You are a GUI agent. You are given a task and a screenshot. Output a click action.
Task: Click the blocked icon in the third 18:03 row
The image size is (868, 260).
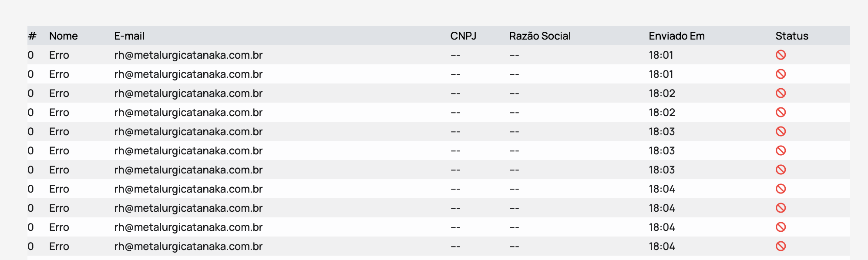point(781,170)
